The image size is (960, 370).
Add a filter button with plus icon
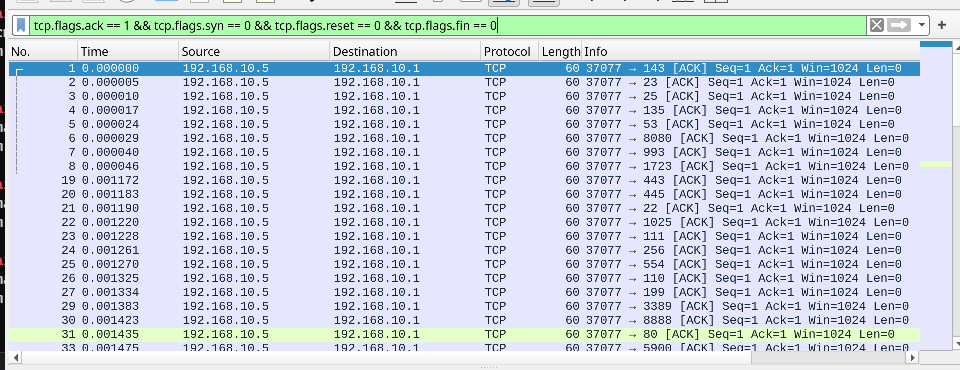tap(942, 25)
